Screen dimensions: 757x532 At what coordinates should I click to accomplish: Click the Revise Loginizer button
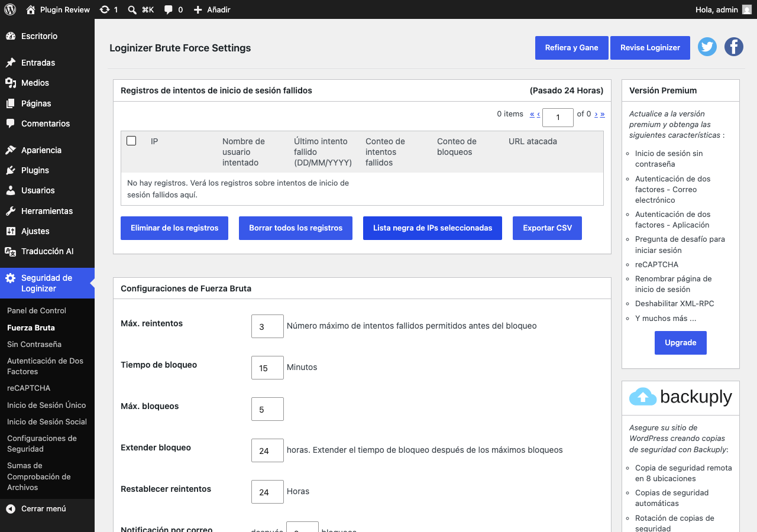650,48
